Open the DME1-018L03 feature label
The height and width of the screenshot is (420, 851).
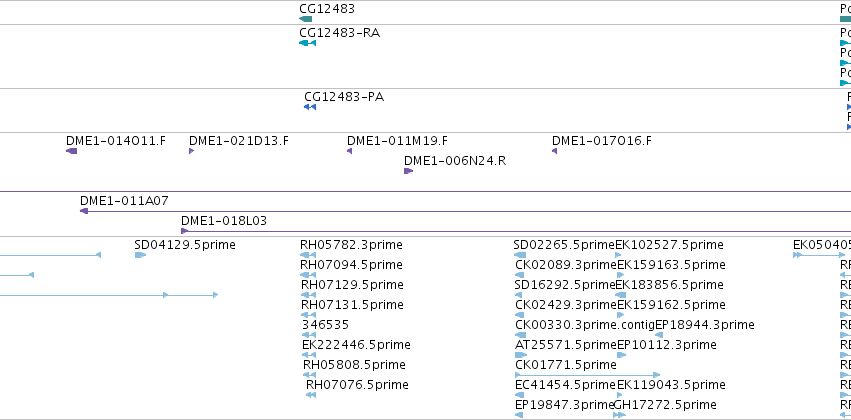tap(224, 221)
